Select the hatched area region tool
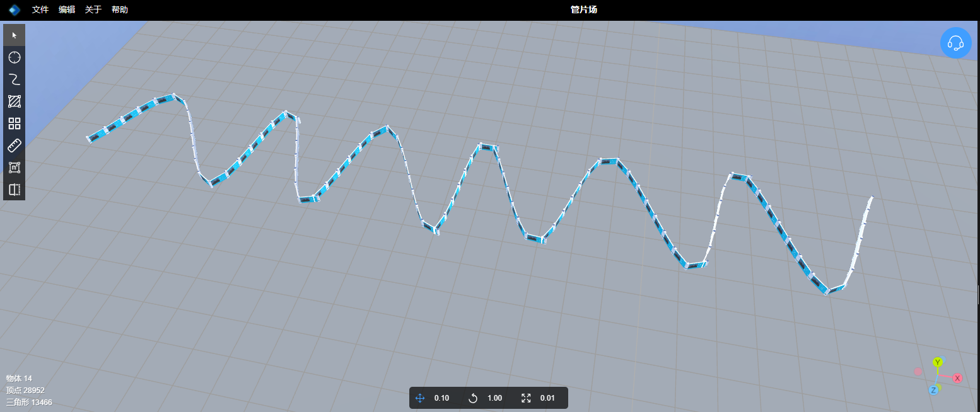Viewport: 980px width, 412px height. (14, 101)
